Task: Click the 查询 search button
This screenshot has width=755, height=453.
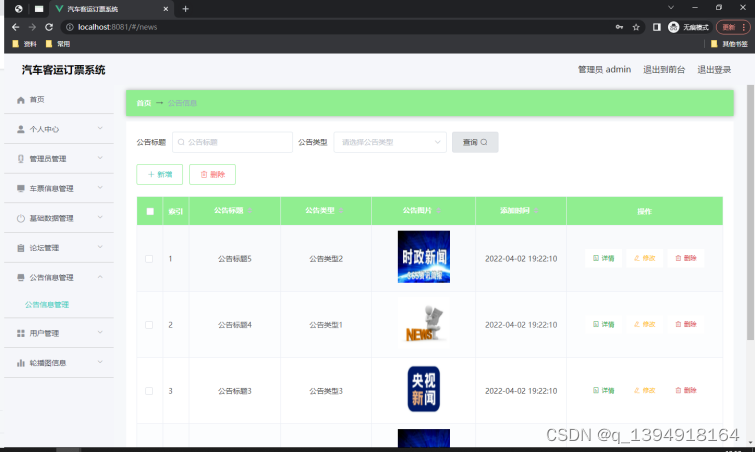Action: (475, 142)
